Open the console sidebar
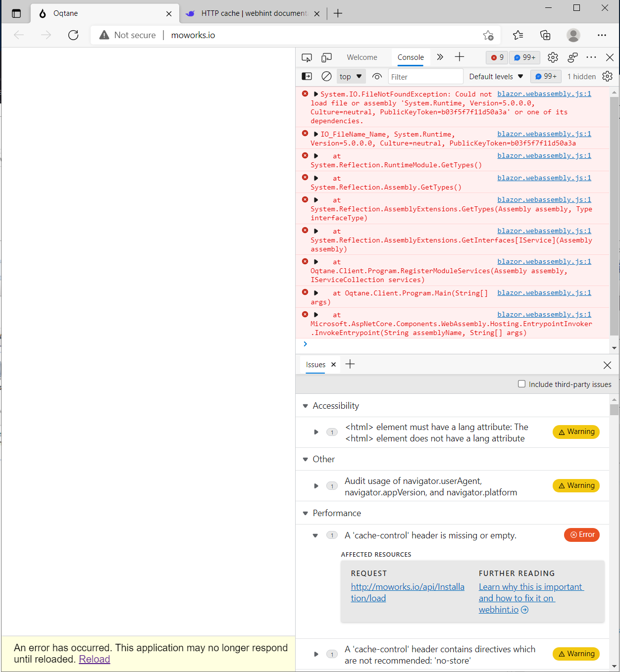This screenshot has width=620, height=672. tap(307, 76)
